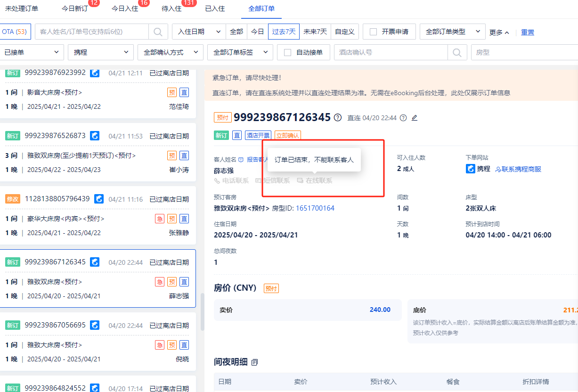Switch to the 待入住 tab
This screenshot has height=392, width=578.
(171, 8)
